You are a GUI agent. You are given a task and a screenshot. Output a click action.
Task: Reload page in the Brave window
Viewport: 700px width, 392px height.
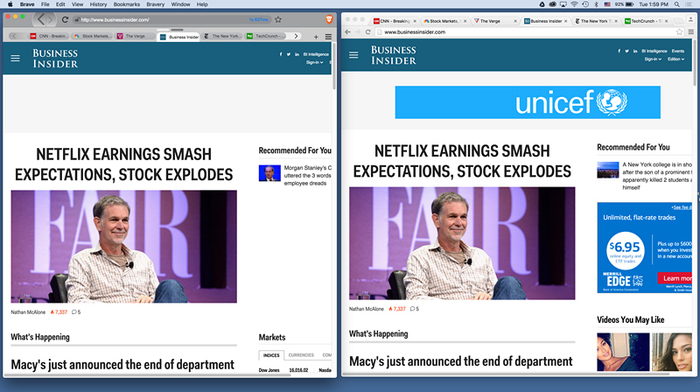(x=65, y=20)
